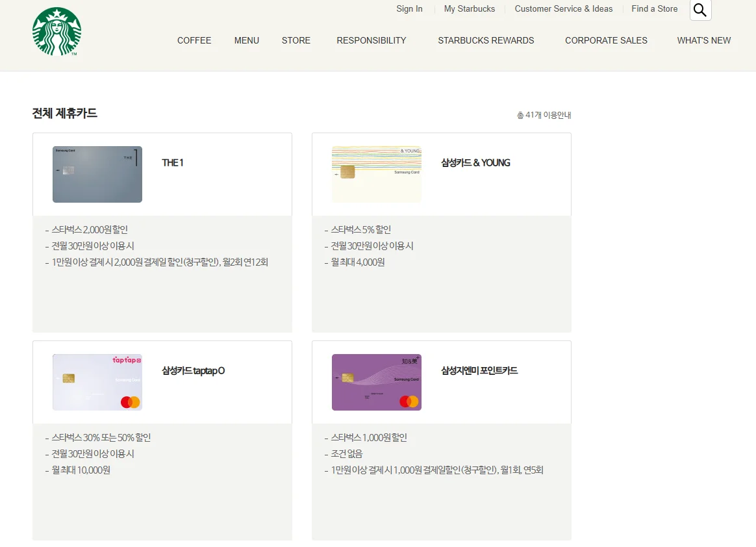Image resolution: width=756 pixels, height=547 pixels.
Task: Open the RESPONSIBILITY menu
Action: point(372,40)
